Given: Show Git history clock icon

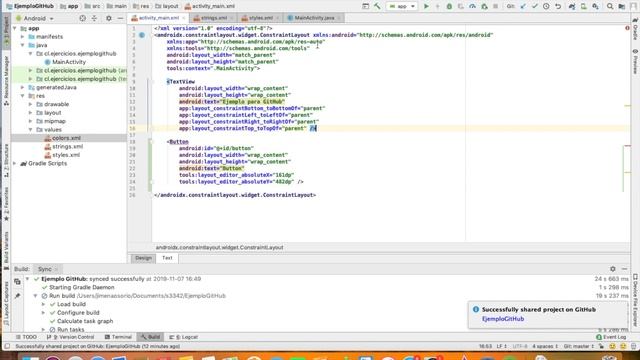Looking at the screenshot, I should [546, 6].
